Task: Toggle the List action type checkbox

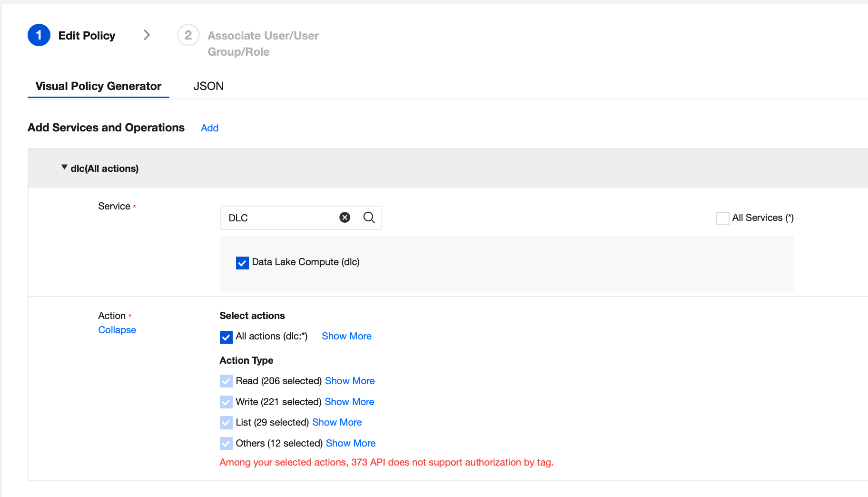Action: click(226, 423)
